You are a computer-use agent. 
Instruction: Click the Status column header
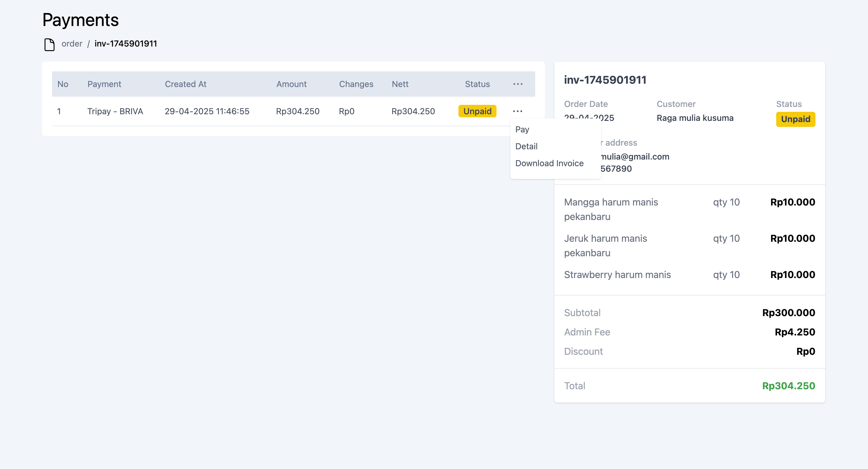(477, 84)
